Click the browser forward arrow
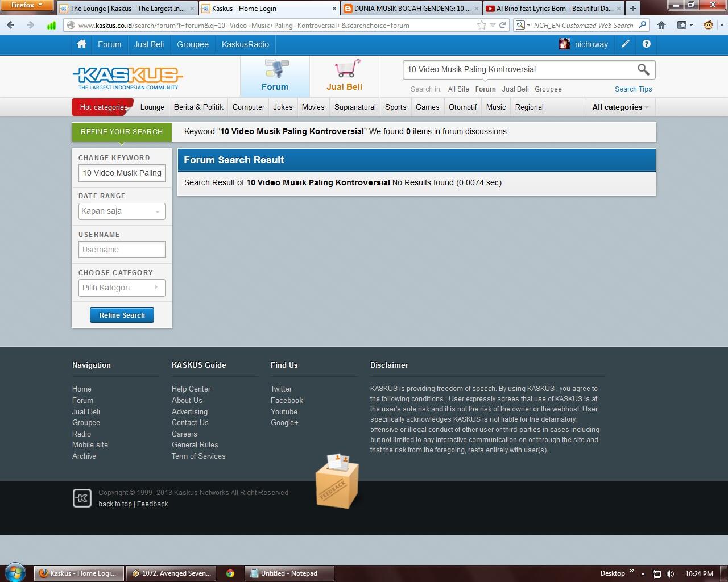 click(30, 25)
